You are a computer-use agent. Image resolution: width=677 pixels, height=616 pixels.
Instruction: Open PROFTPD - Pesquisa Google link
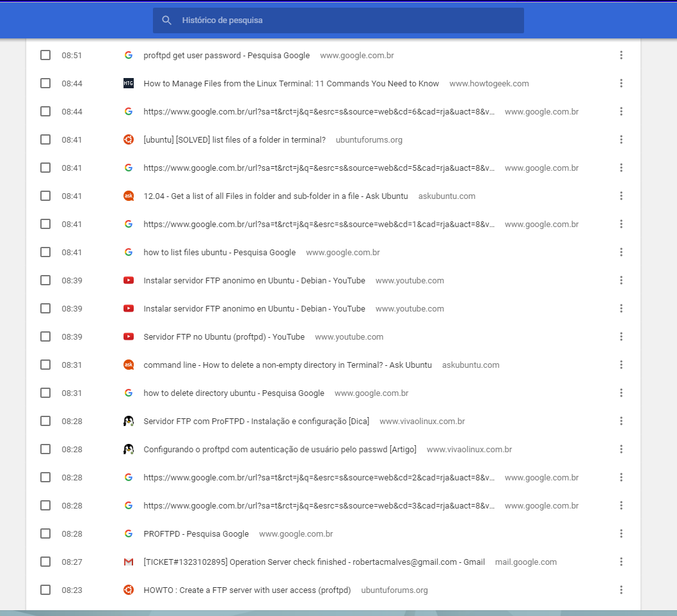pyautogui.click(x=196, y=533)
